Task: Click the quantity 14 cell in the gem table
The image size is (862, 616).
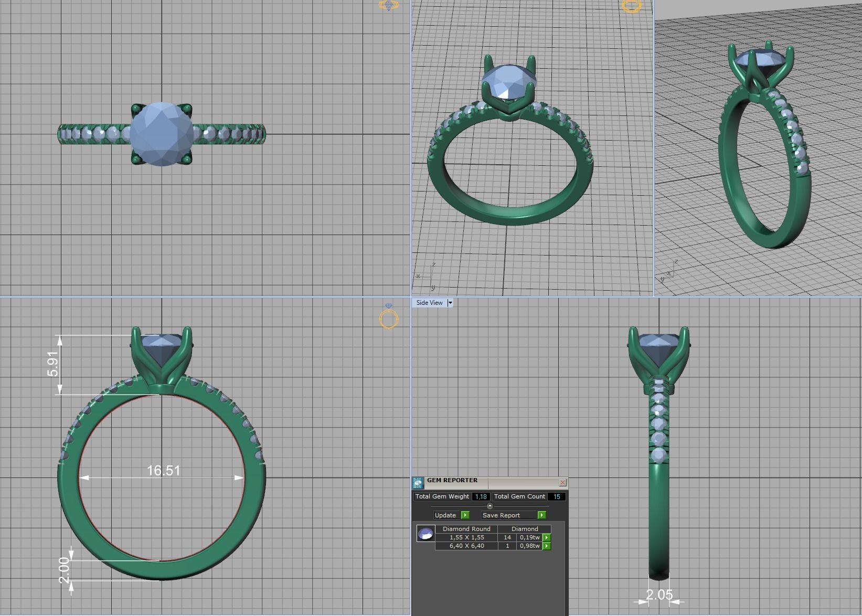Action: (x=507, y=538)
